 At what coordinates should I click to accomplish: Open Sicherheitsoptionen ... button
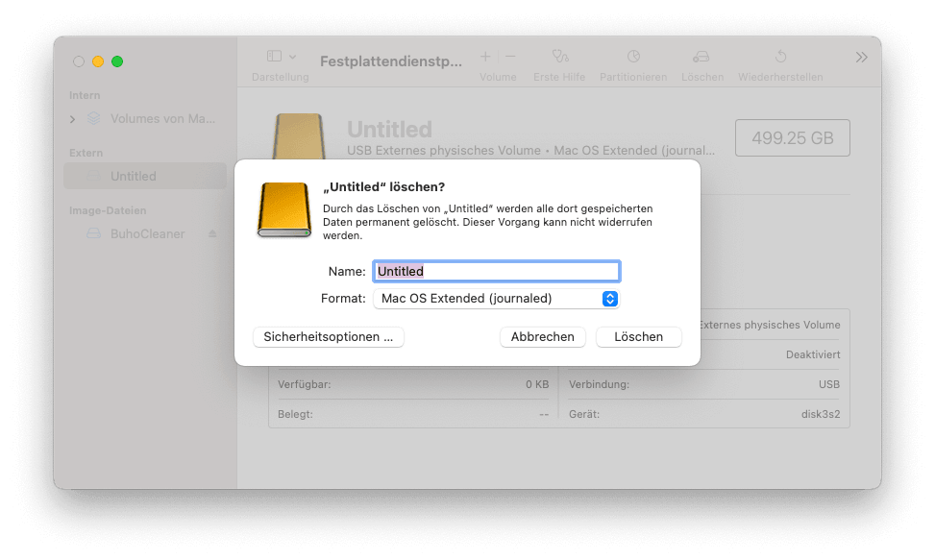pyautogui.click(x=329, y=336)
